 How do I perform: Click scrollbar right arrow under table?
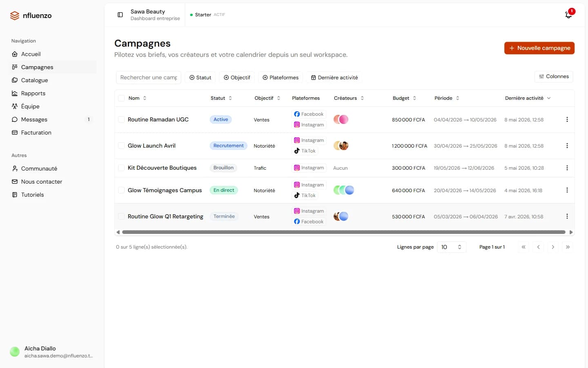(x=571, y=232)
